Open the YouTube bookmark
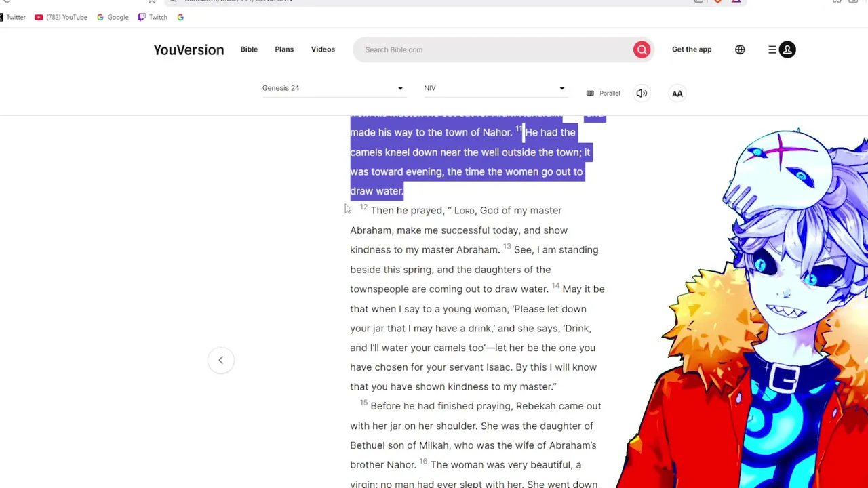The image size is (868, 488). point(61,17)
